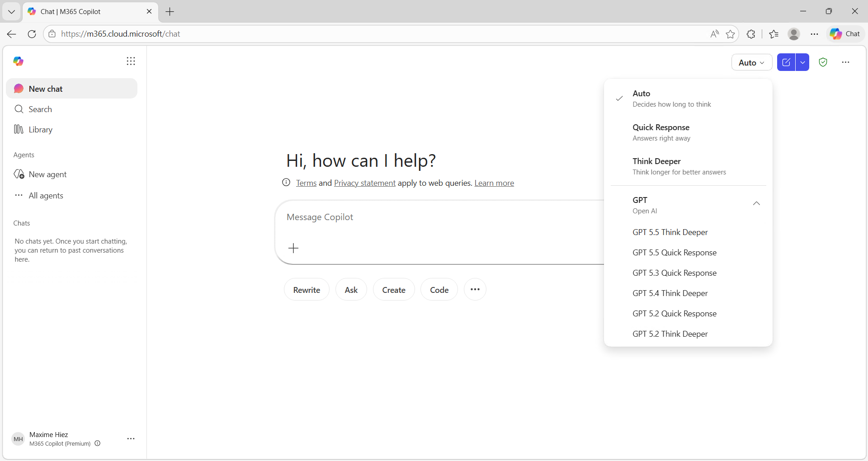Click the MH profile avatar
Image resolution: width=868 pixels, height=461 pixels.
coord(18,439)
